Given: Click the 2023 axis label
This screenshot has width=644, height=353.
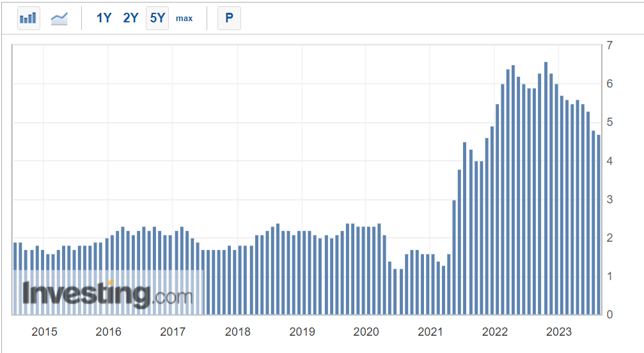Looking at the screenshot, I should [558, 332].
